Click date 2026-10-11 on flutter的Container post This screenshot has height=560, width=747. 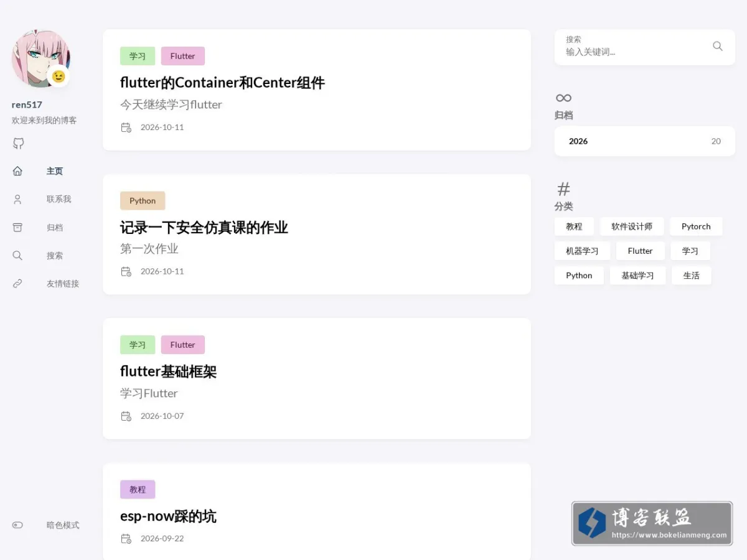(x=162, y=127)
